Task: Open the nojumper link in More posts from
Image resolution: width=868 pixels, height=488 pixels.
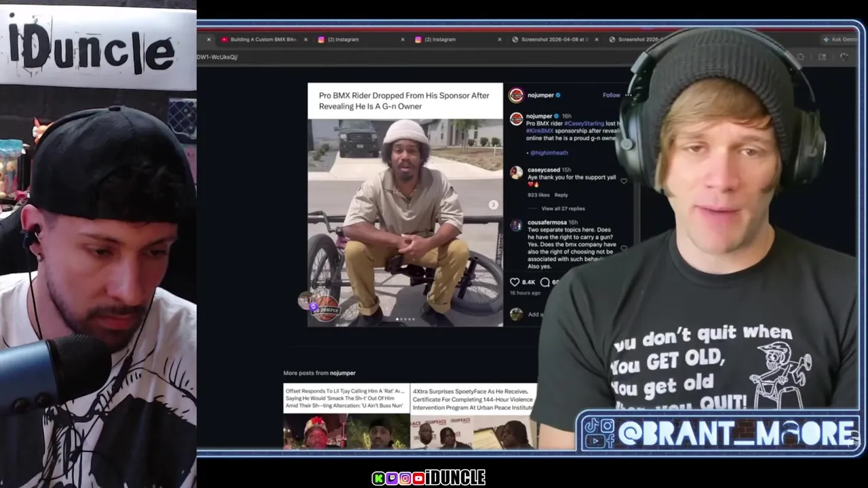Action: pyautogui.click(x=342, y=373)
